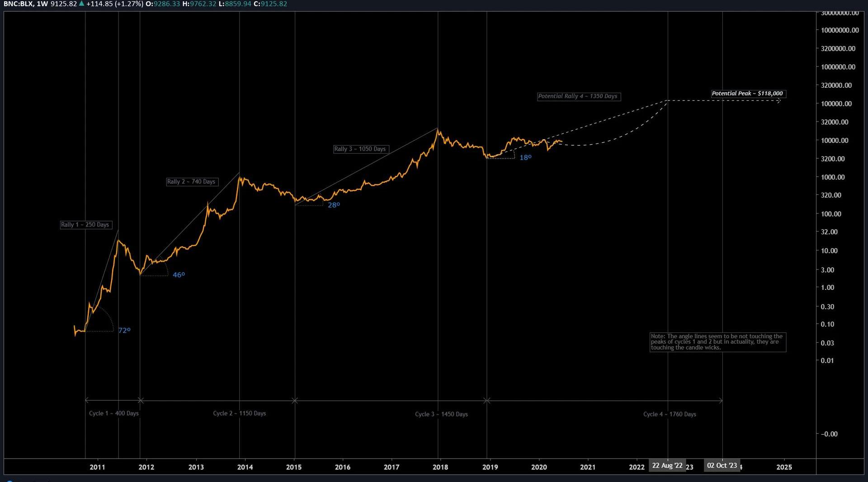This screenshot has width=868, height=482.
Task: Select 'Potential Rally 4 ~ 1350 Days' label
Action: tap(578, 96)
